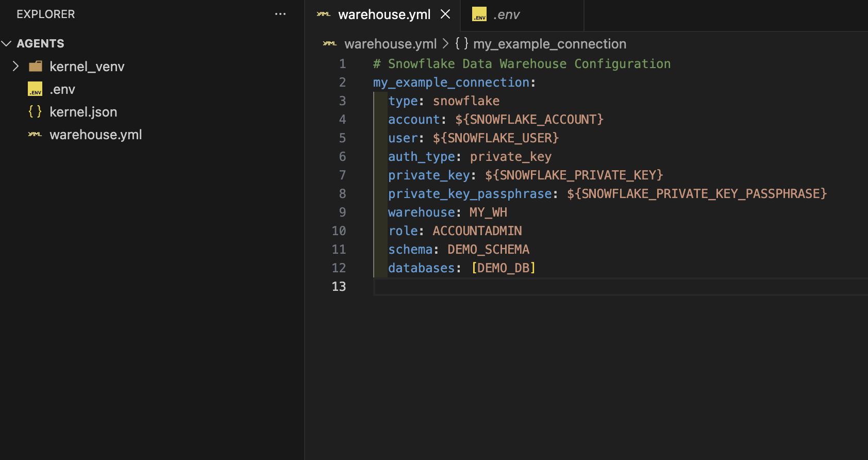Screen dimensions: 868x460
Task: Click the .env file icon in explorer
Action: coord(35,89)
